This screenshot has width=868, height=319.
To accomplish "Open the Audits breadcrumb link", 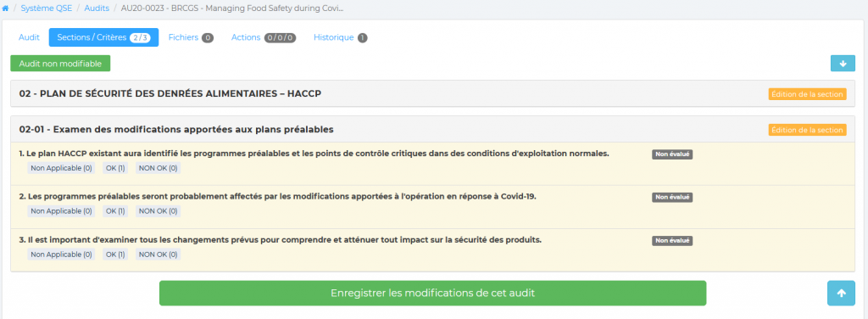I will (x=97, y=8).
